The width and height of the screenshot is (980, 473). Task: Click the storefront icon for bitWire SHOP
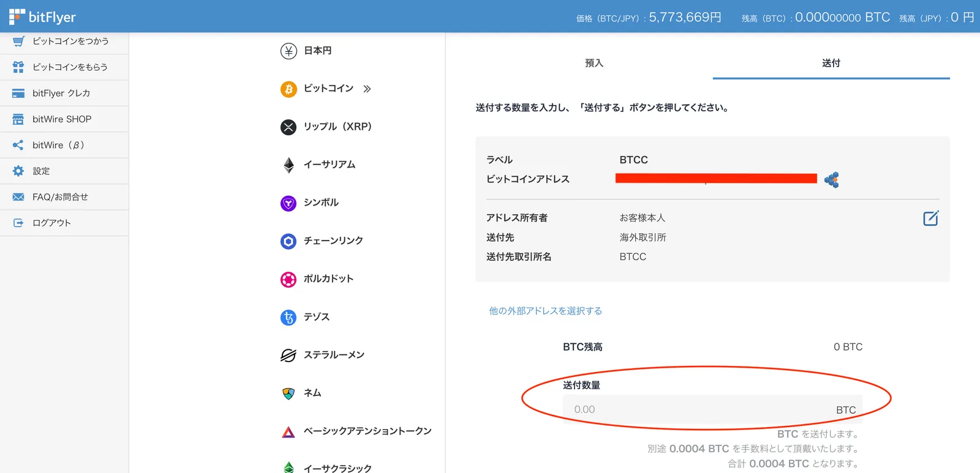[18, 119]
